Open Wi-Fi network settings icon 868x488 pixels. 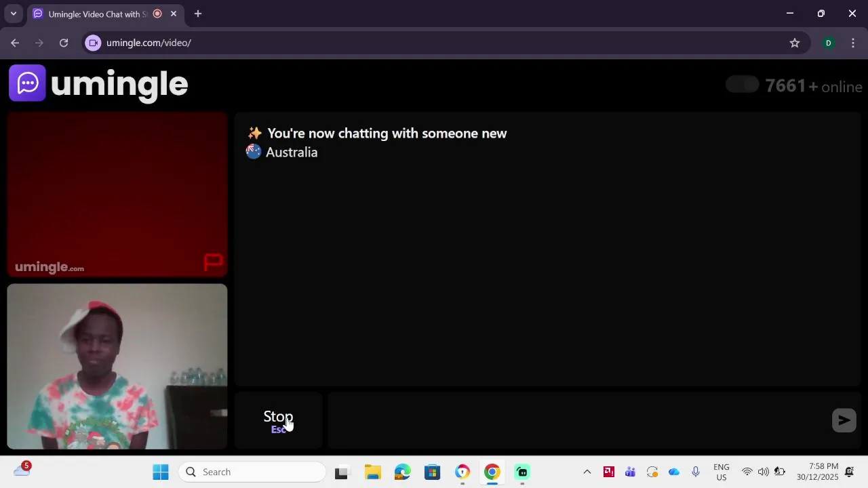(747, 472)
